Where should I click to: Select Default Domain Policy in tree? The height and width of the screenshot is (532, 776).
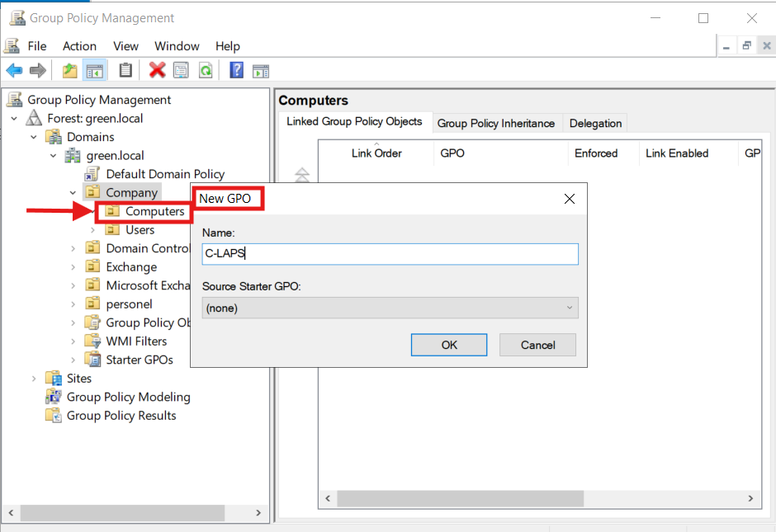click(x=164, y=174)
